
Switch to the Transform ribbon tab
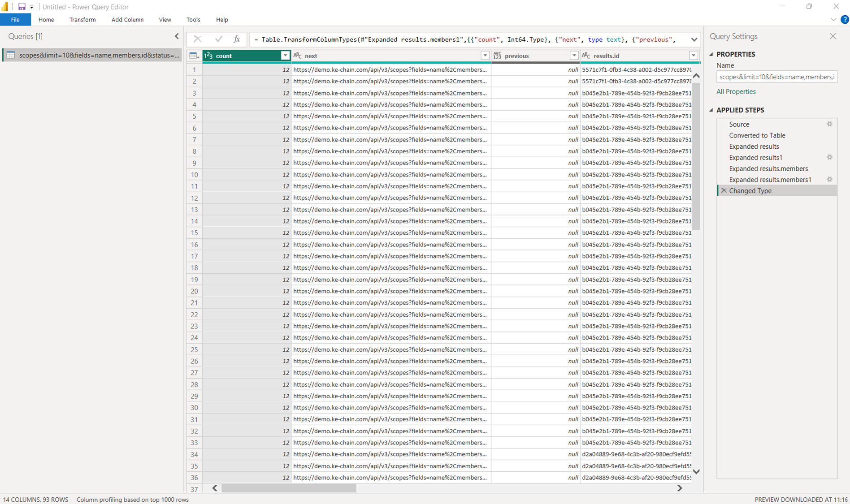coord(82,20)
